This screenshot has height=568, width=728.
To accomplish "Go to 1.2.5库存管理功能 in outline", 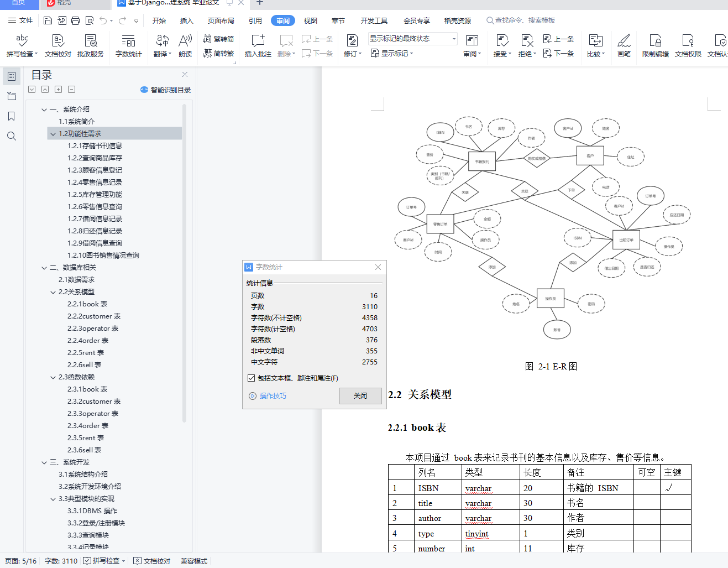I will click(x=95, y=195).
